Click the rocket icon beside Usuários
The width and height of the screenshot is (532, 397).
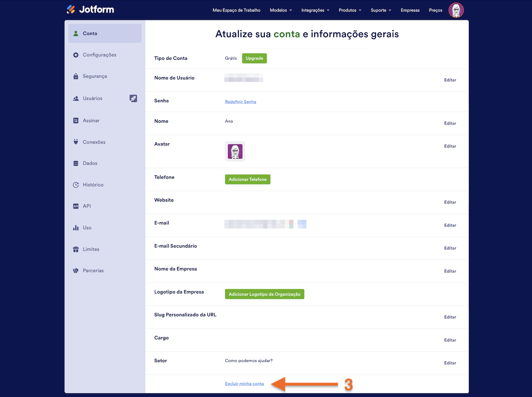pos(133,98)
